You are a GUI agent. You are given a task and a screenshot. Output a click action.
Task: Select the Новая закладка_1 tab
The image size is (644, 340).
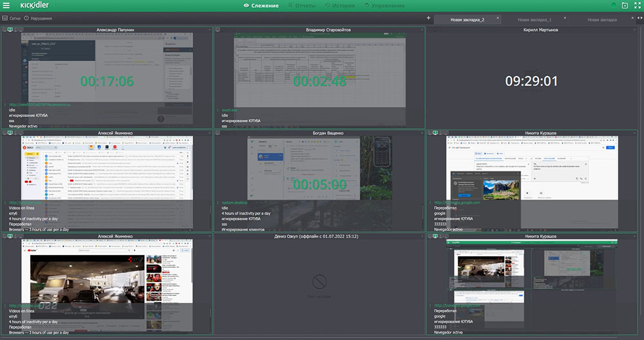pyautogui.click(x=534, y=20)
